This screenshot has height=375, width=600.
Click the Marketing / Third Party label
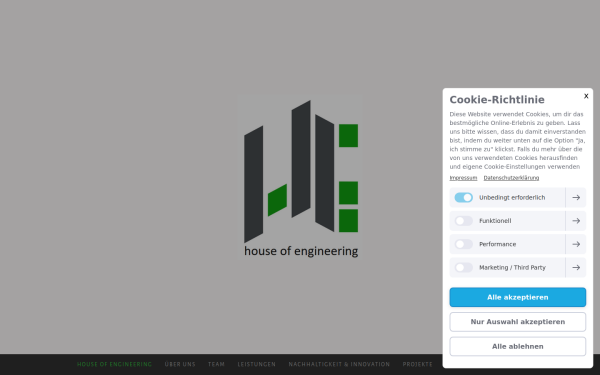click(x=512, y=267)
